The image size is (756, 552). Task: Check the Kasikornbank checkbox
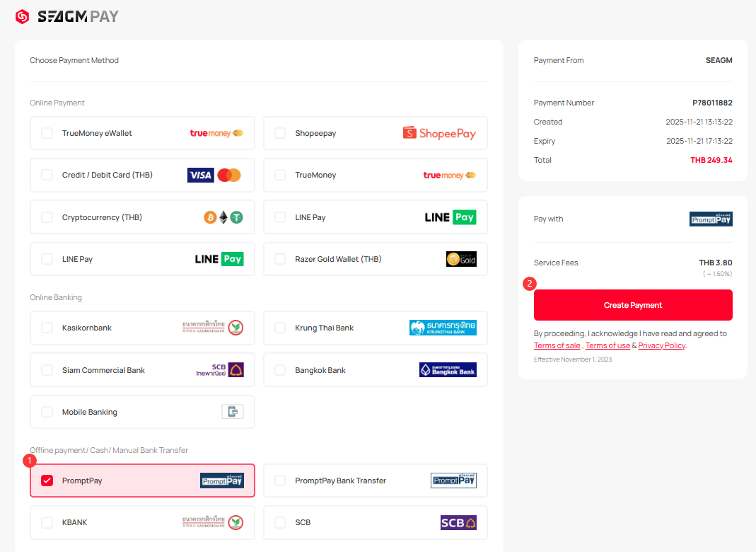pos(47,328)
